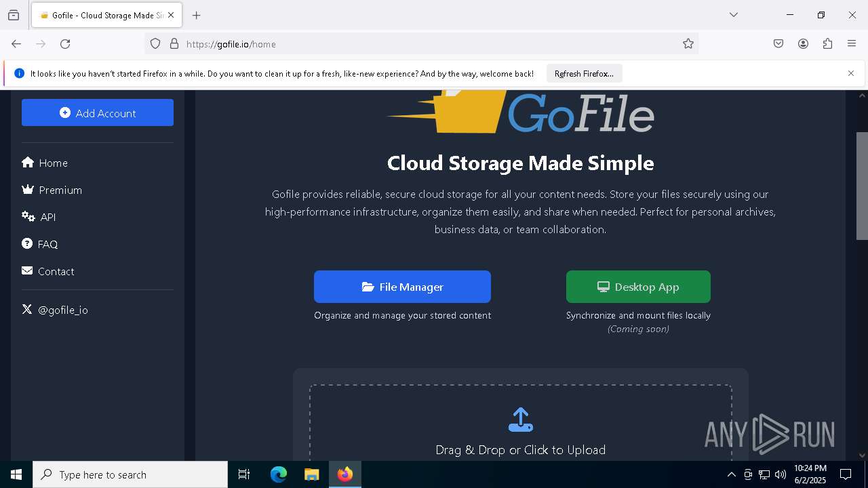The height and width of the screenshot is (488, 868).
Task: Click the GoFile logo
Action: [521, 113]
